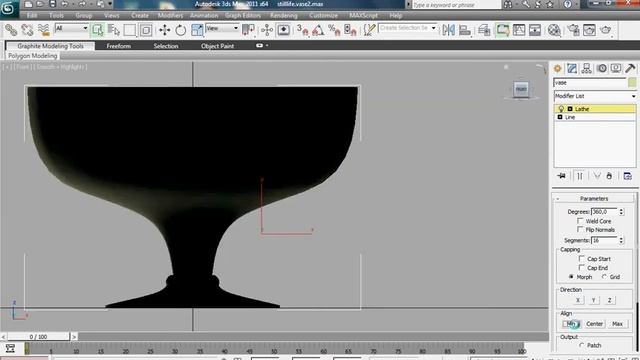Expand Lathe modifier sub-objects

[570, 109]
